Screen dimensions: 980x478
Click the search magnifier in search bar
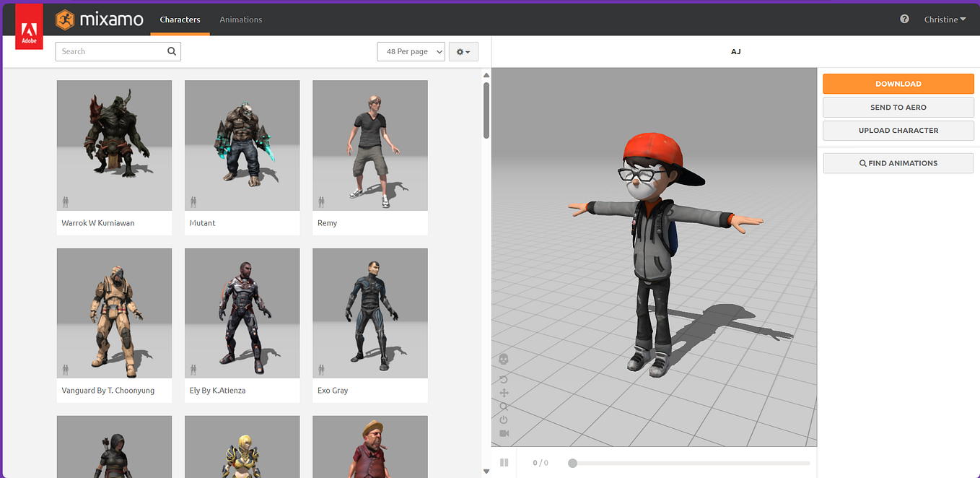171,51
